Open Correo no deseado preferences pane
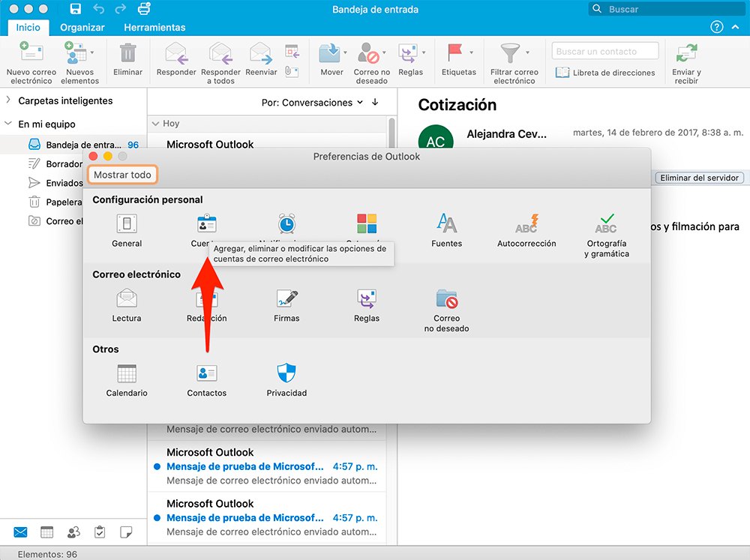 [446, 310]
